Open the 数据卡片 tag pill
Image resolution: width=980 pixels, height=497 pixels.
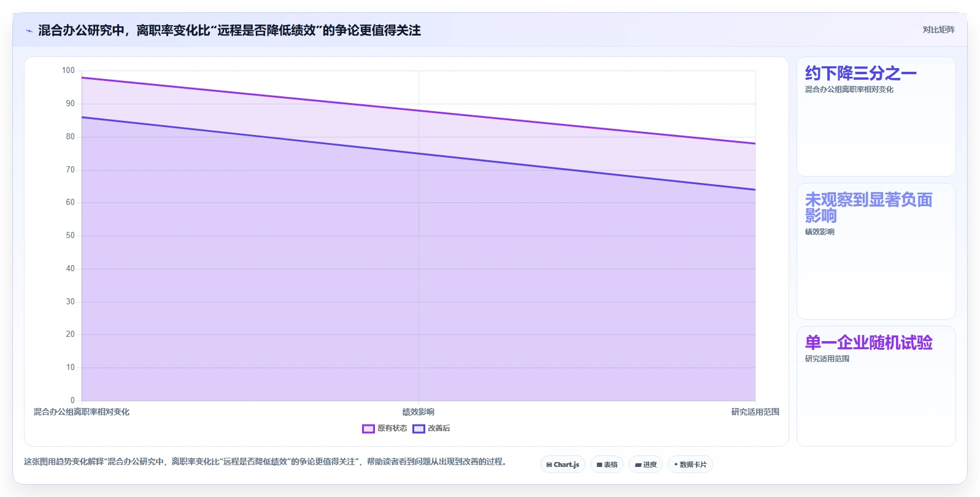click(x=690, y=464)
